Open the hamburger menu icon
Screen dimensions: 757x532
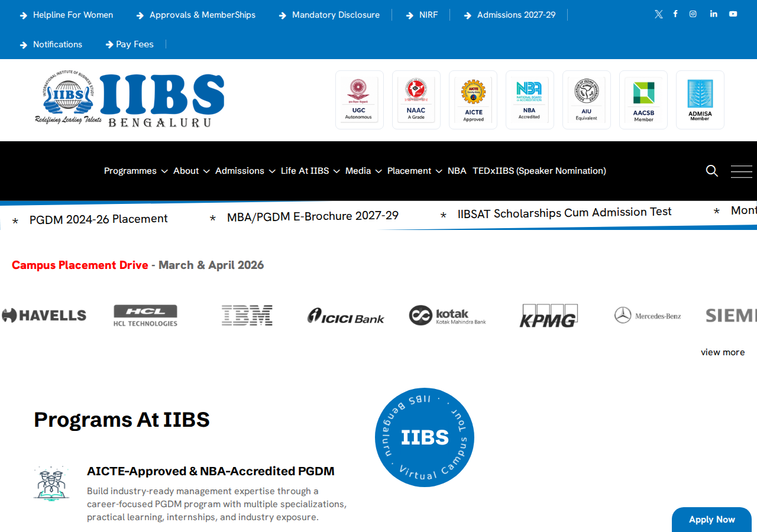pos(742,171)
